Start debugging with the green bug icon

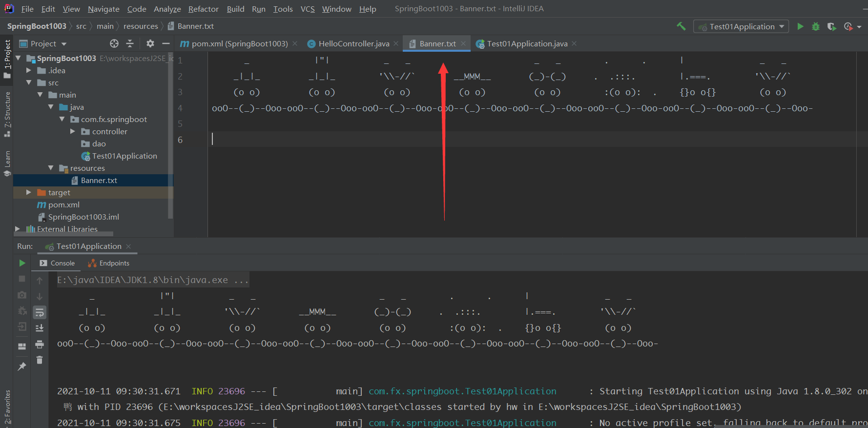(x=816, y=26)
